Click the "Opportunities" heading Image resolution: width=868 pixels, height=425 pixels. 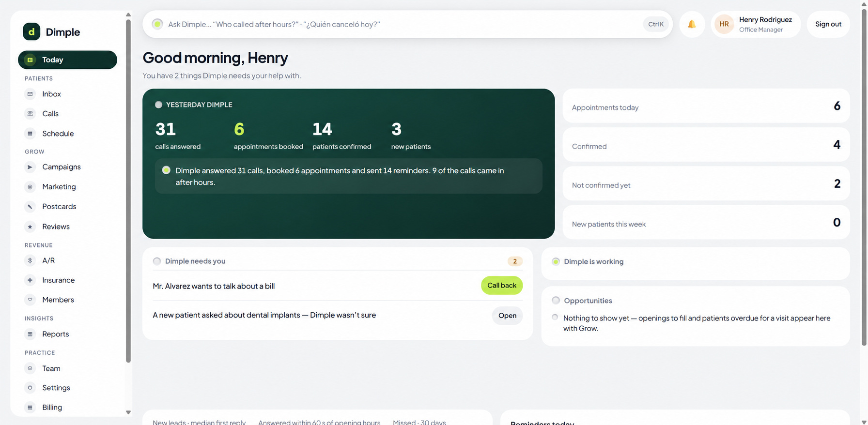coord(588,301)
